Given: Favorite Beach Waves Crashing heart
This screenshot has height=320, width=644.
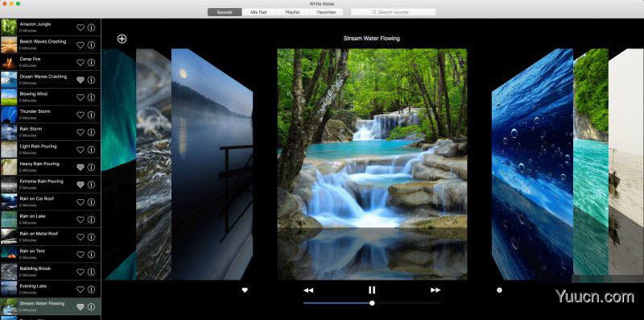Looking at the screenshot, I should pyautogui.click(x=80, y=45).
